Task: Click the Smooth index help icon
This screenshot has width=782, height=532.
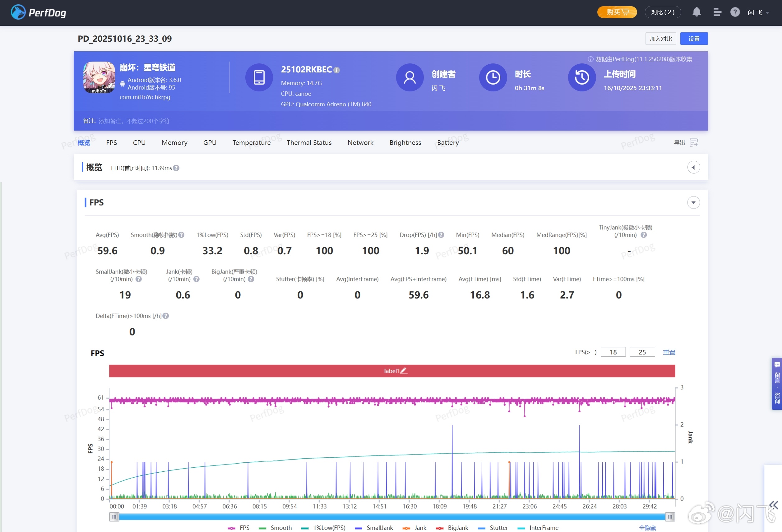Action: coord(181,235)
